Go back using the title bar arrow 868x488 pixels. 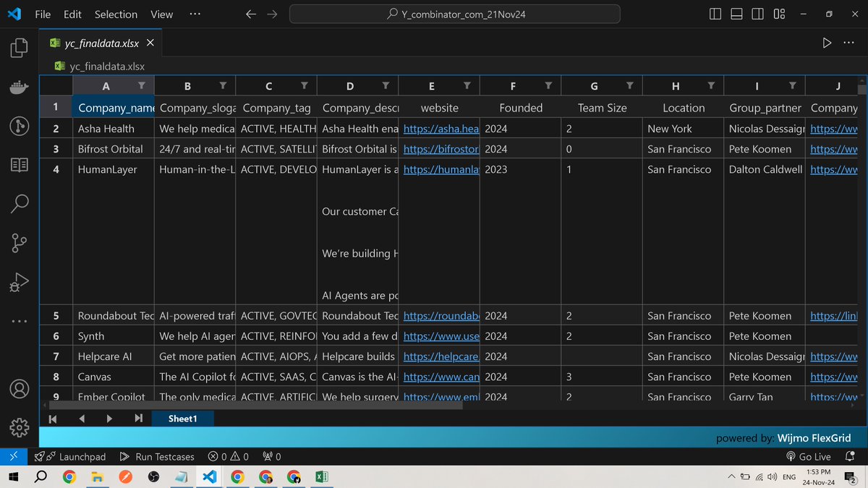(251, 14)
